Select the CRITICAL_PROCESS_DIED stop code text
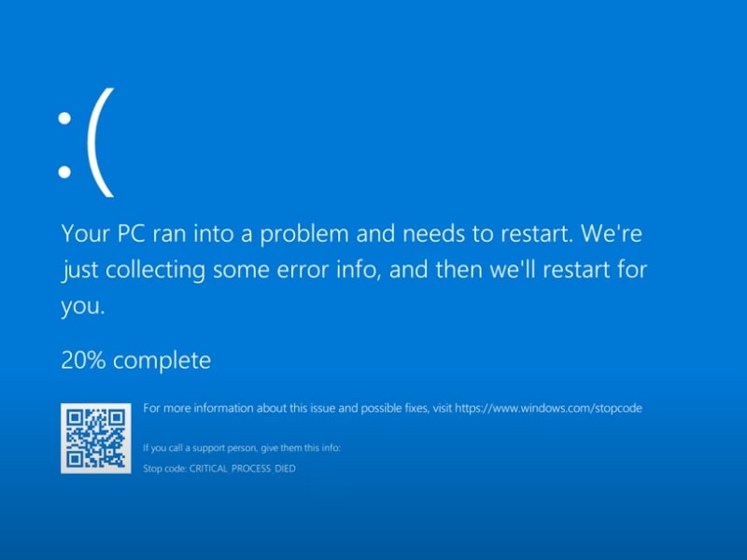The height and width of the screenshot is (560, 747). pyautogui.click(x=243, y=469)
